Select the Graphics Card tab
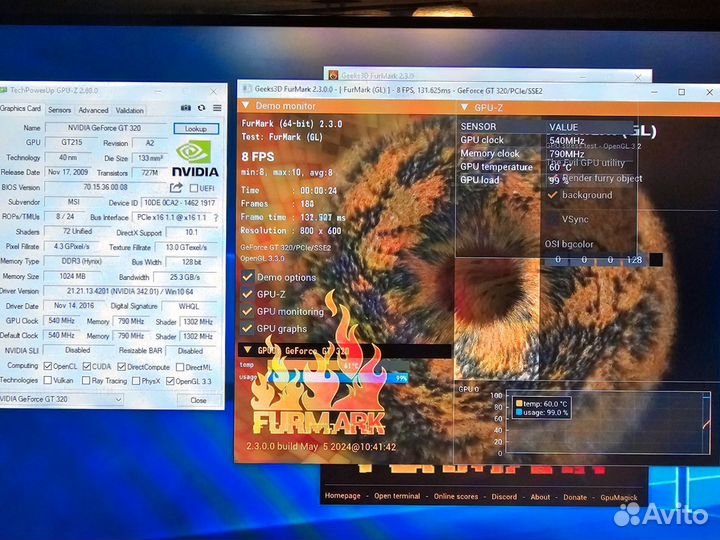 click(21, 109)
